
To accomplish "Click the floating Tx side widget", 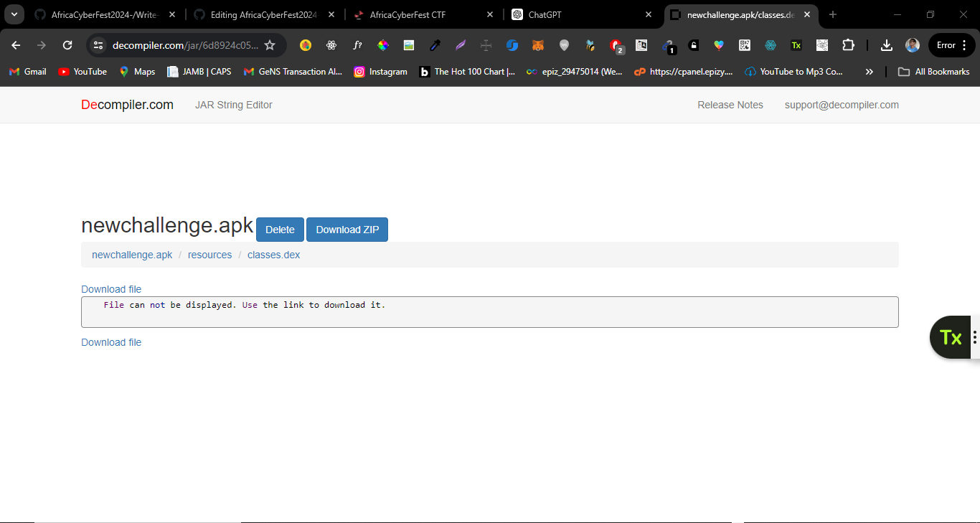I will click(951, 337).
